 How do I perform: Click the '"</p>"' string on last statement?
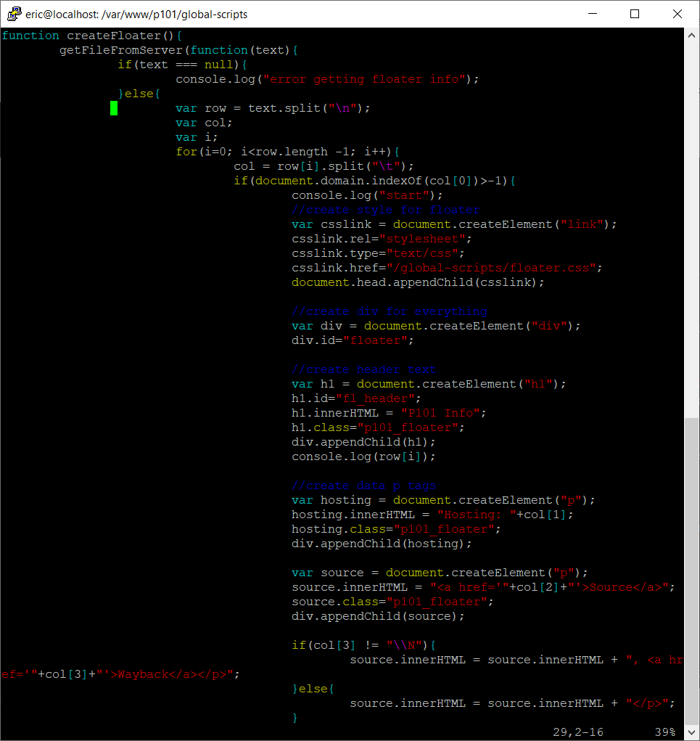(x=647, y=703)
